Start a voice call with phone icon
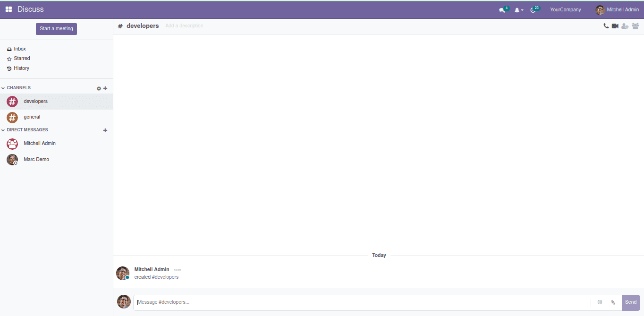The image size is (644, 316). click(x=606, y=26)
